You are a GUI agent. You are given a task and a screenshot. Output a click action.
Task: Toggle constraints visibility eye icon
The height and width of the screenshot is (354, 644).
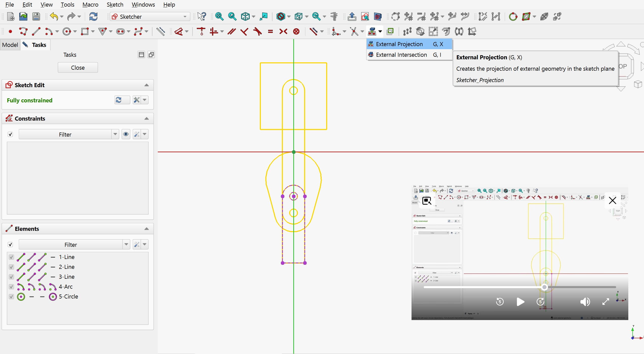pyautogui.click(x=126, y=134)
